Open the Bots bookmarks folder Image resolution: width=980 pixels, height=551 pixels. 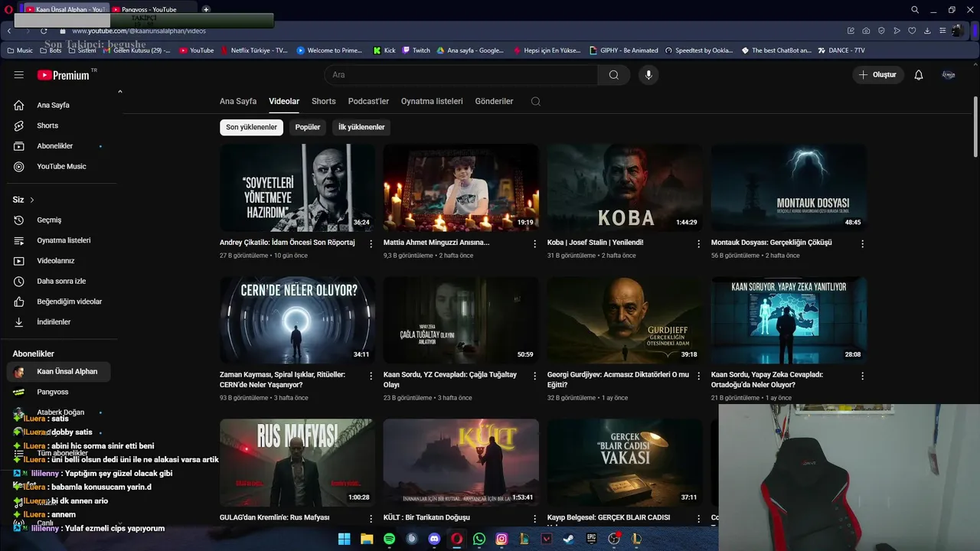coord(50,51)
